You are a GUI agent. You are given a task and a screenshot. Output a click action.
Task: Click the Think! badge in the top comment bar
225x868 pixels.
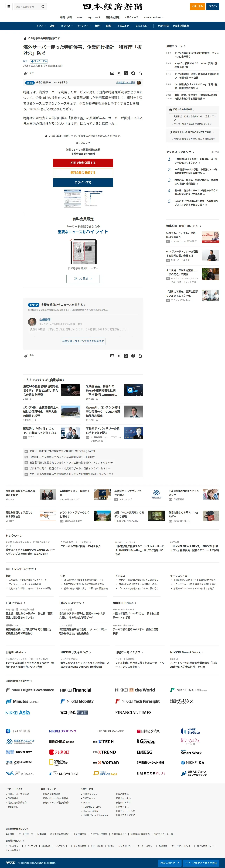point(30,83)
